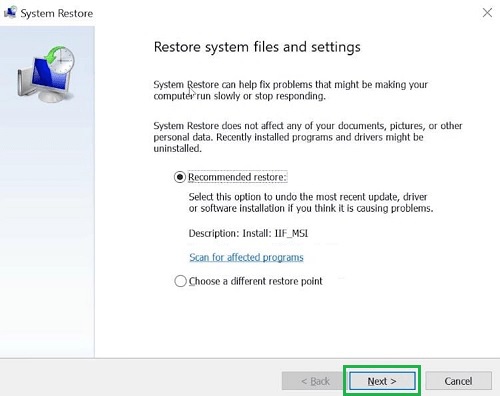Click the System Restore title bar icon
The image size is (500, 396).
point(10,13)
